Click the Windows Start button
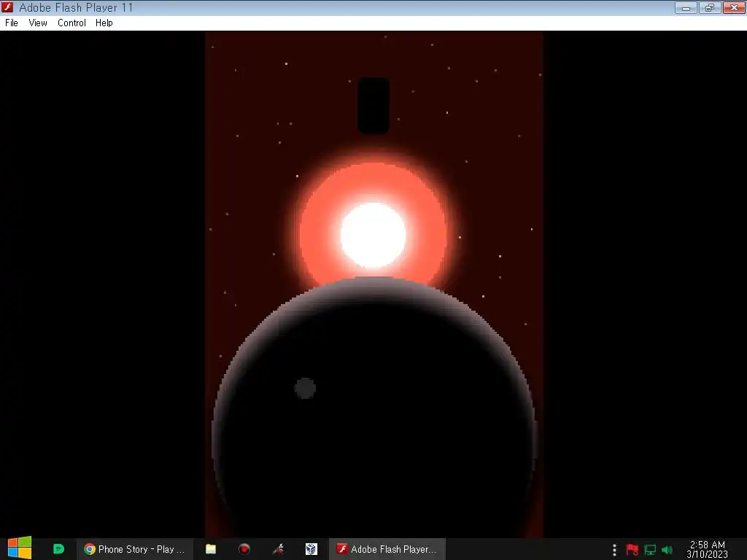Screen dimensions: 747x560 pos(20,548)
